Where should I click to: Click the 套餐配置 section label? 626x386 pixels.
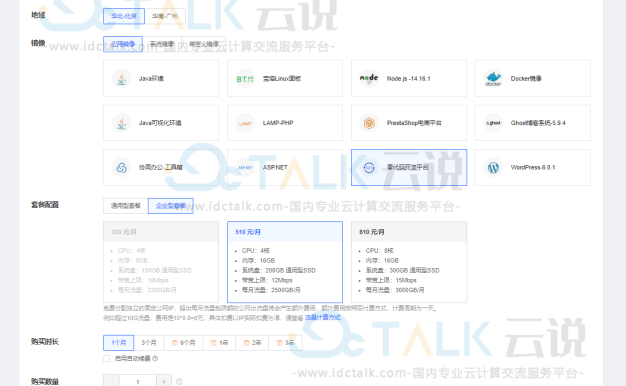click(x=45, y=205)
